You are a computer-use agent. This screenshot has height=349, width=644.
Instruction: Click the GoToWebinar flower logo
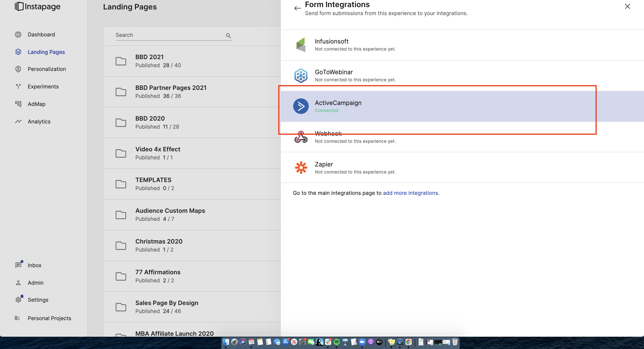click(301, 75)
